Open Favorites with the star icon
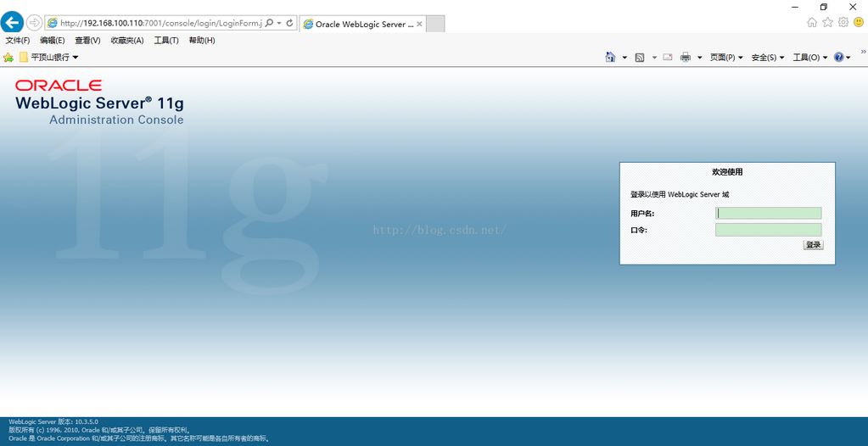This screenshot has height=446, width=868. pos(827,22)
